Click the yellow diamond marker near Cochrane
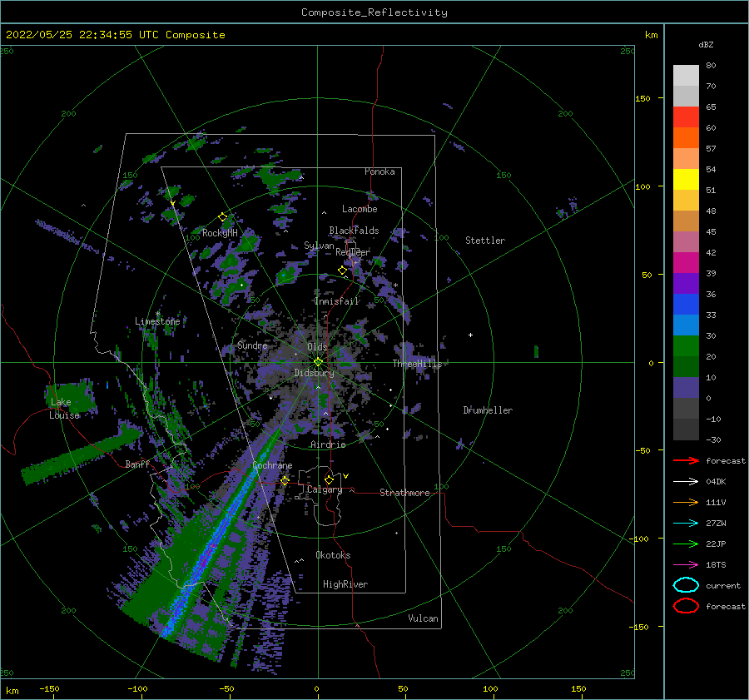The height and width of the screenshot is (700, 749). pos(285,480)
